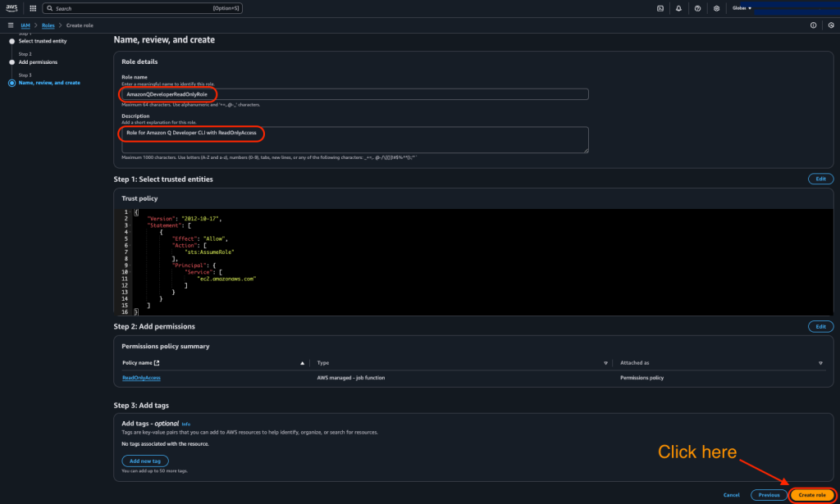Open external link icon beside Policy name
Image resolution: width=840 pixels, height=504 pixels.
[157, 363]
